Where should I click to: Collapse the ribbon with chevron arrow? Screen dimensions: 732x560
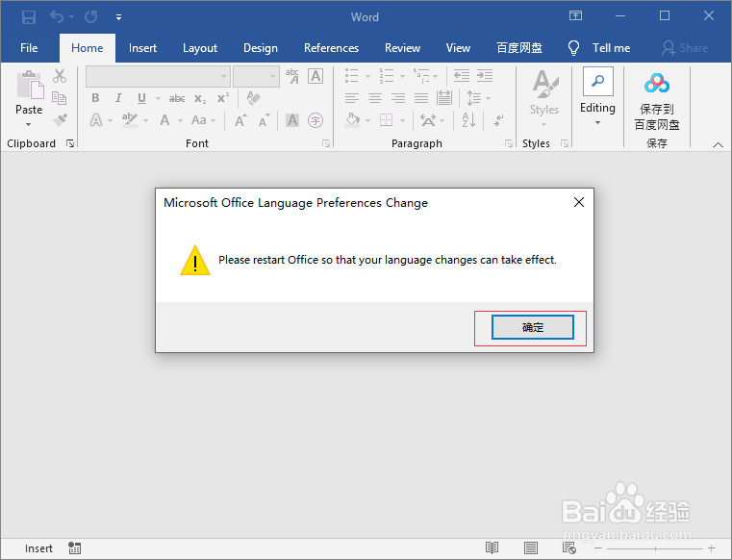click(718, 144)
